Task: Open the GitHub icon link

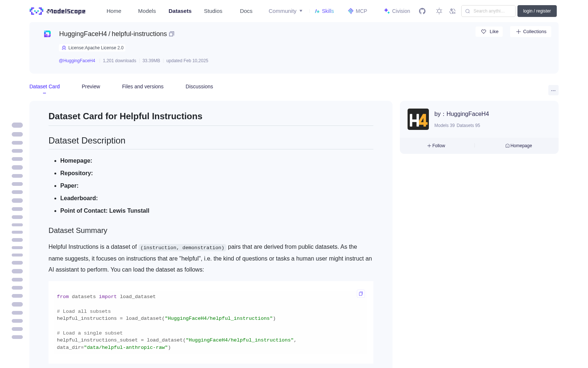Action: [422, 11]
